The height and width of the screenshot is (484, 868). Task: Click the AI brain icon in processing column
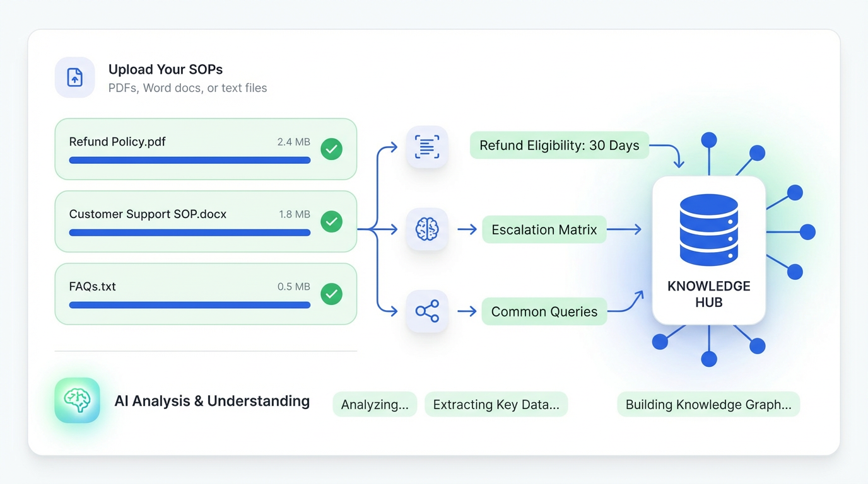[x=427, y=229]
